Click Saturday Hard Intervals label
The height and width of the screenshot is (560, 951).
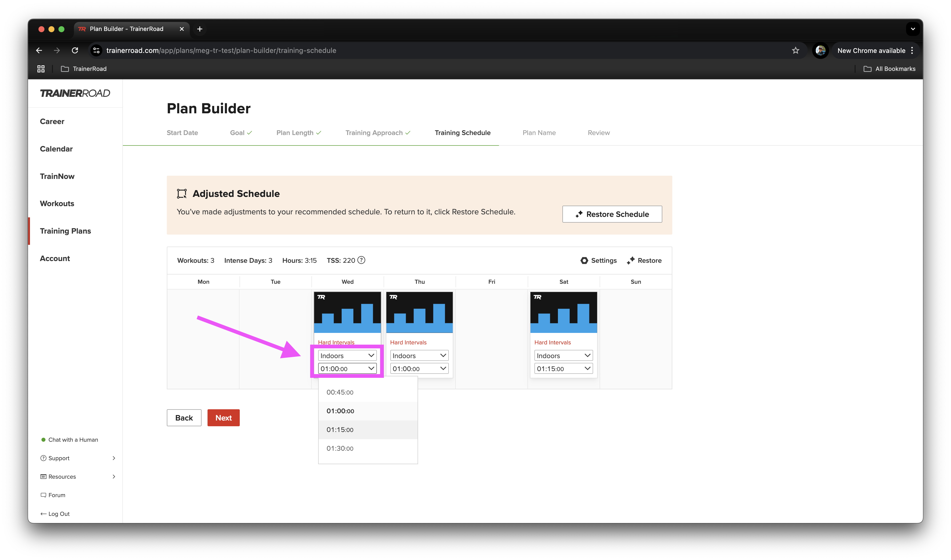552,343
